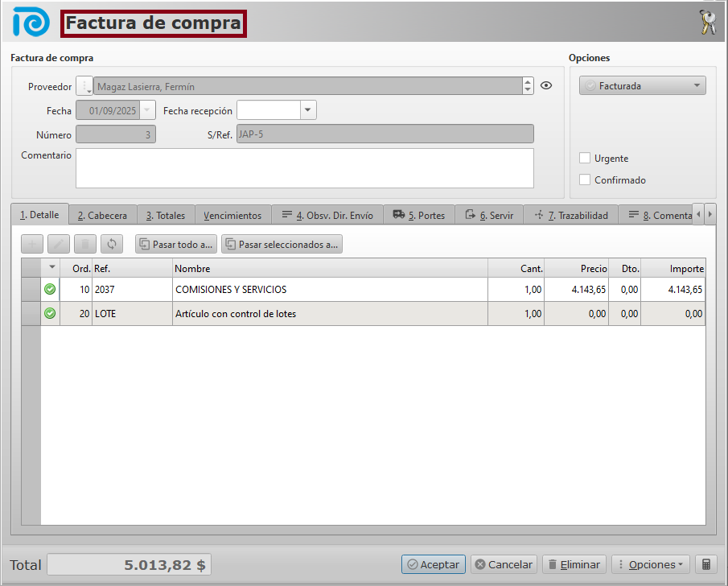Click into the Comentario text field
The height and width of the screenshot is (586, 728).
point(304,167)
